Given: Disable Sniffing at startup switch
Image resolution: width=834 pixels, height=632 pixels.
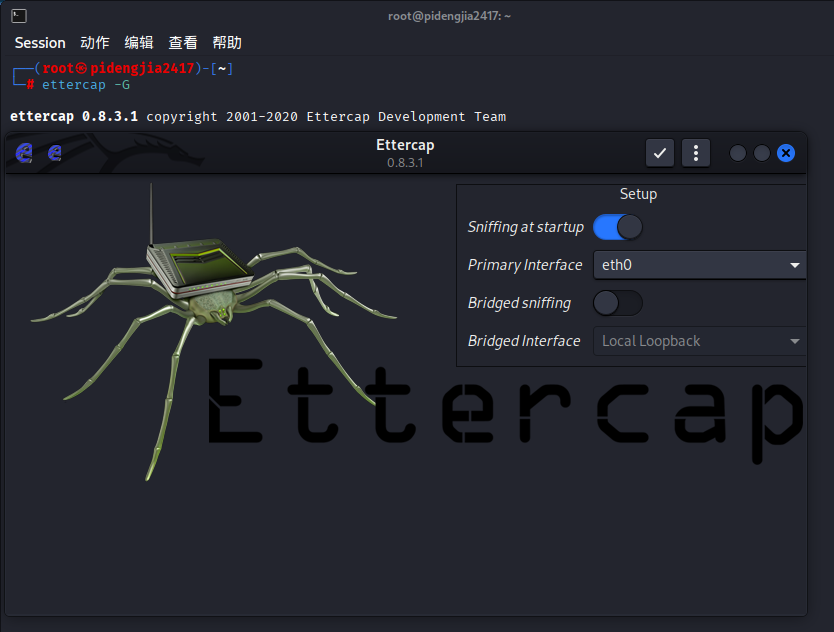Looking at the screenshot, I should (618, 227).
